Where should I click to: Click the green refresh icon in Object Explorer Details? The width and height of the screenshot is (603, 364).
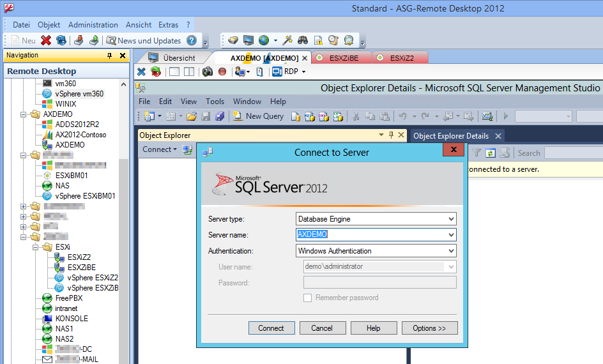tap(491, 153)
